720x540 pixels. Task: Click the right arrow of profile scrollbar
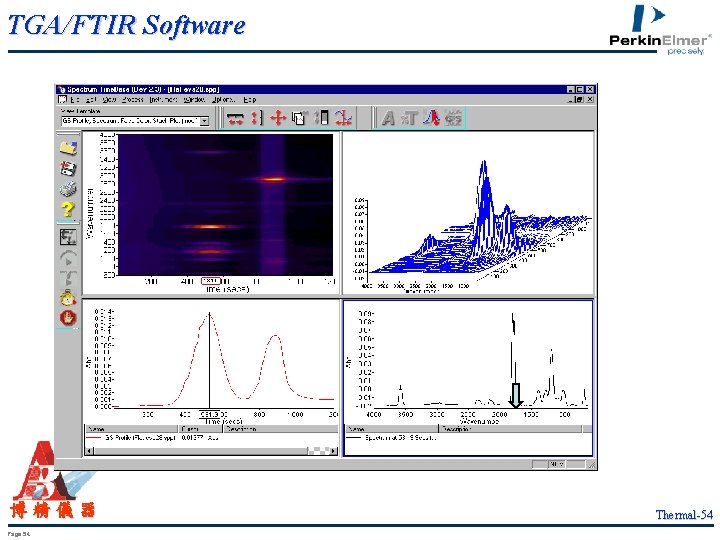(333, 451)
